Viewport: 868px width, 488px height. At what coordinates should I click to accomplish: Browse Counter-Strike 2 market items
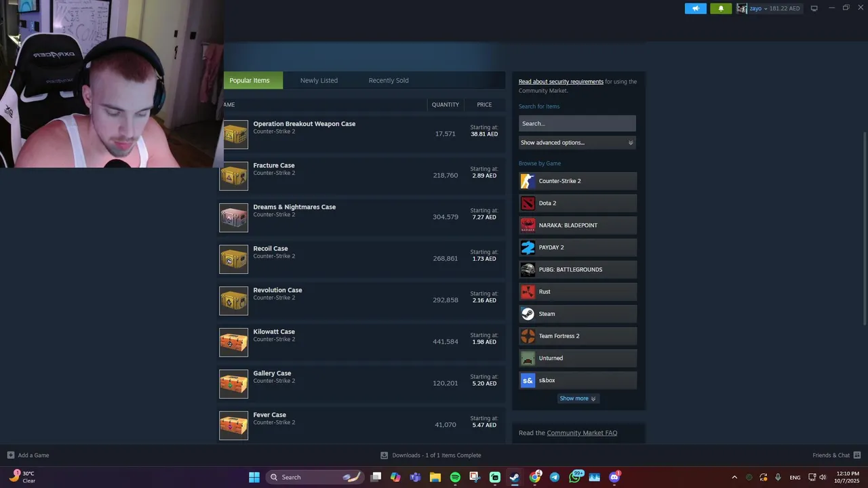point(578,181)
